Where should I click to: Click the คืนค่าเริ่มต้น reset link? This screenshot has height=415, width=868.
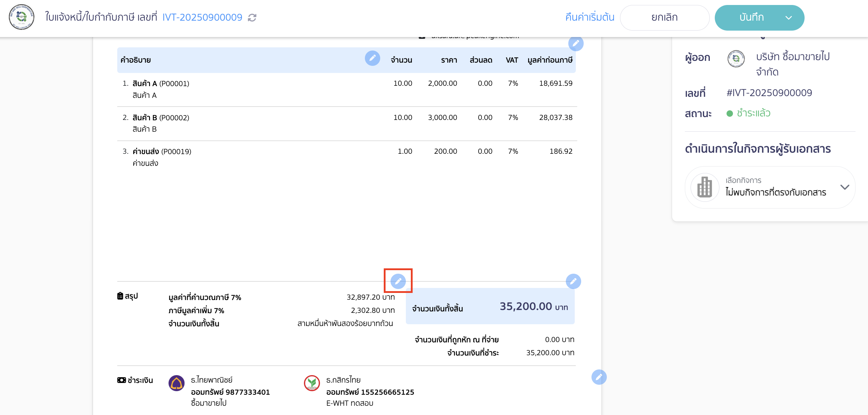click(x=590, y=17)
